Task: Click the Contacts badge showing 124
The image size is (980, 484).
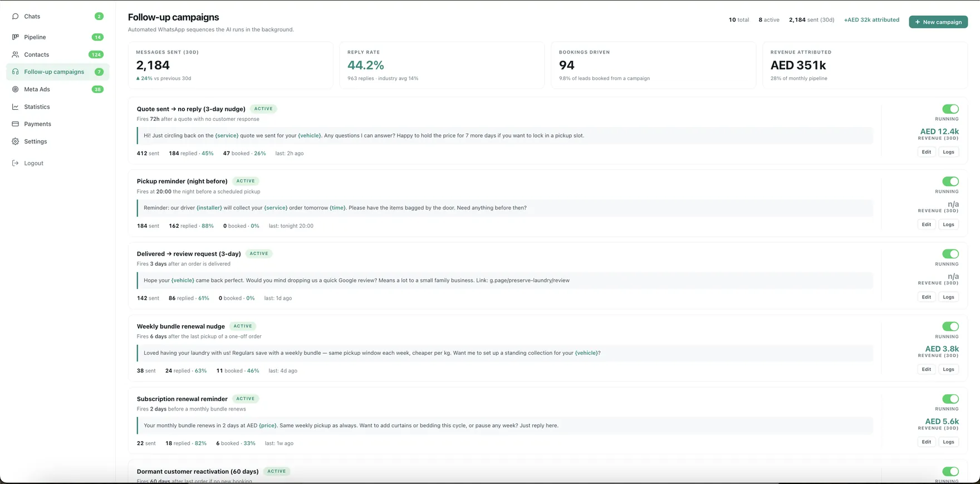Action: point(96,55)
